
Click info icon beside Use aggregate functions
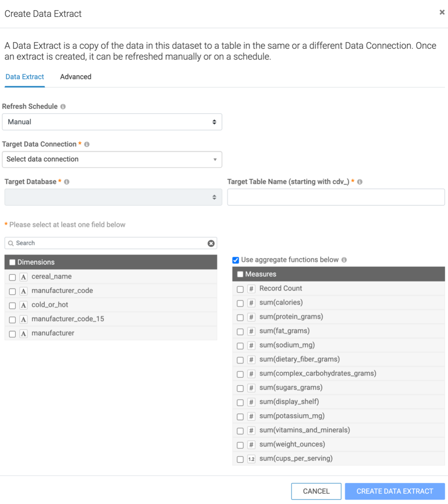point(344,260)
